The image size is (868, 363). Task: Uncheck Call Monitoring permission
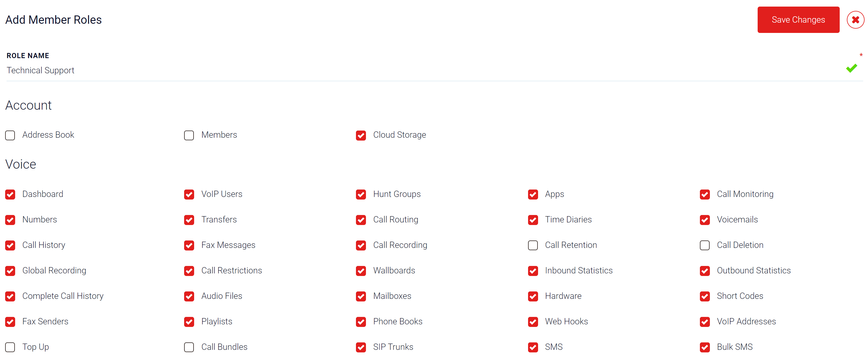click(704, 195)
